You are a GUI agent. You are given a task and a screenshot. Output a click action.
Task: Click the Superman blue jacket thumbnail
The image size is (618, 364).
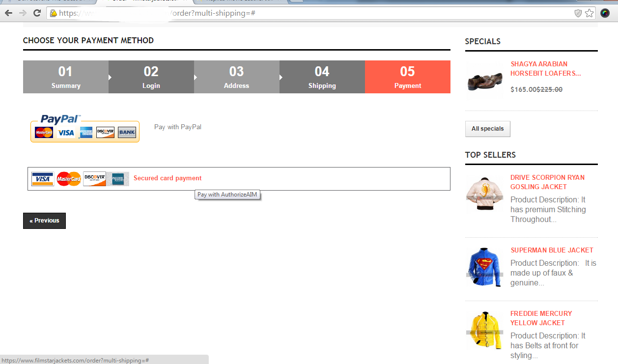click(484, 267)
